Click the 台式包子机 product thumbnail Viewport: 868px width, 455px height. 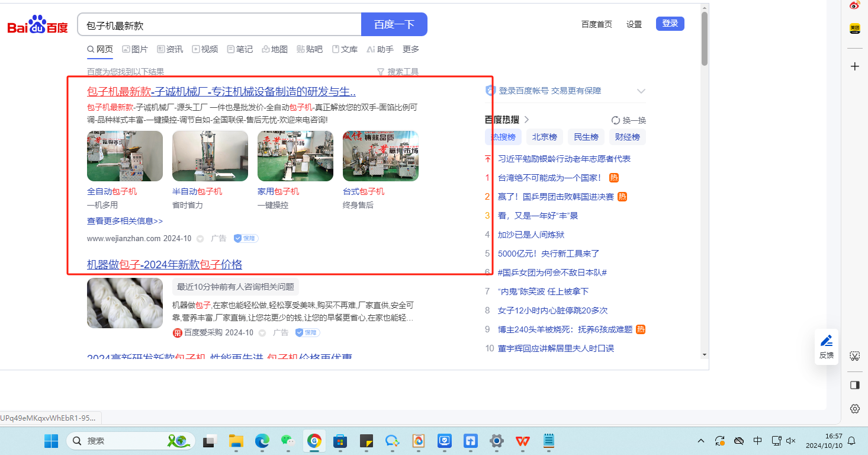(381, 156)
